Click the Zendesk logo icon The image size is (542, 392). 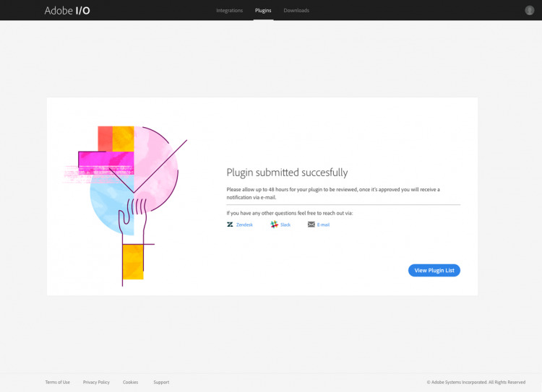230,225
